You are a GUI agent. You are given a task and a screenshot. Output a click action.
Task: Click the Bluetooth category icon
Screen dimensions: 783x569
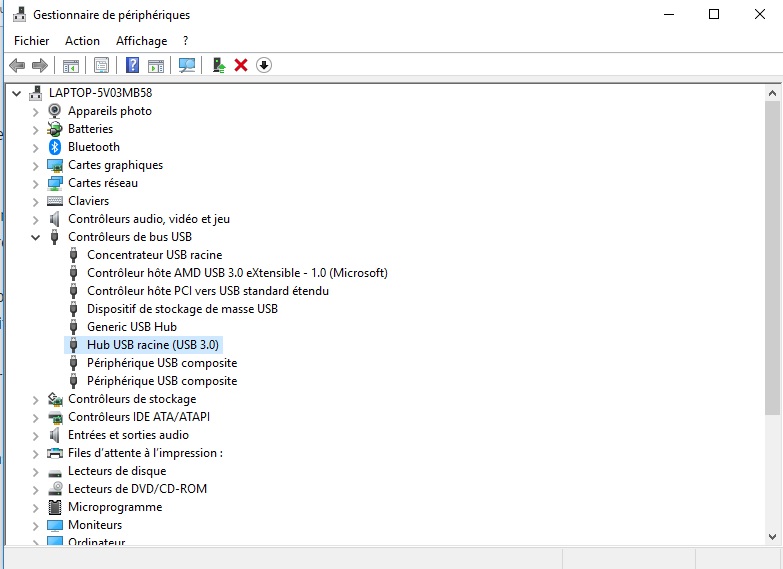(55, 147)
